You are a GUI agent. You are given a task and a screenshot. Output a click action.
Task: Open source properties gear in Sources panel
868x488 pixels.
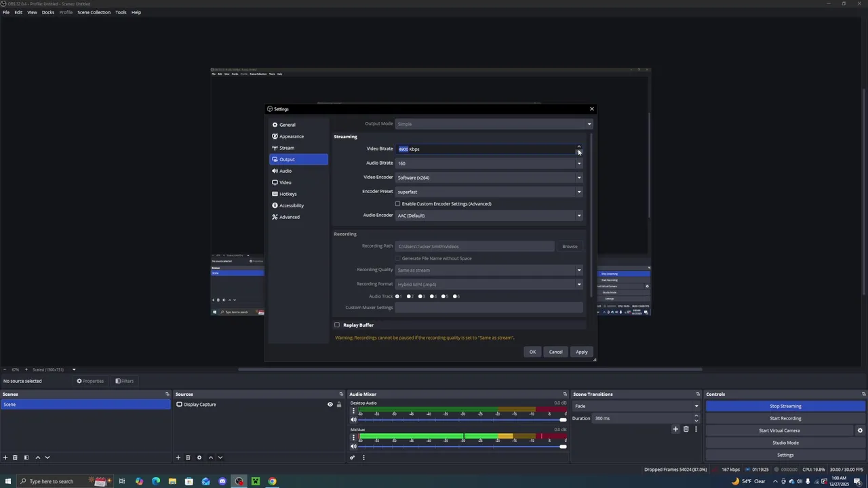(199, 457)
